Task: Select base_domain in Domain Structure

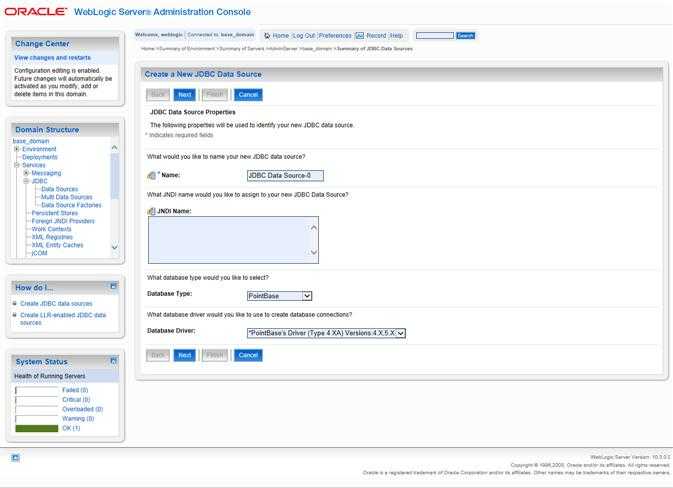Action: click(31, 141)
